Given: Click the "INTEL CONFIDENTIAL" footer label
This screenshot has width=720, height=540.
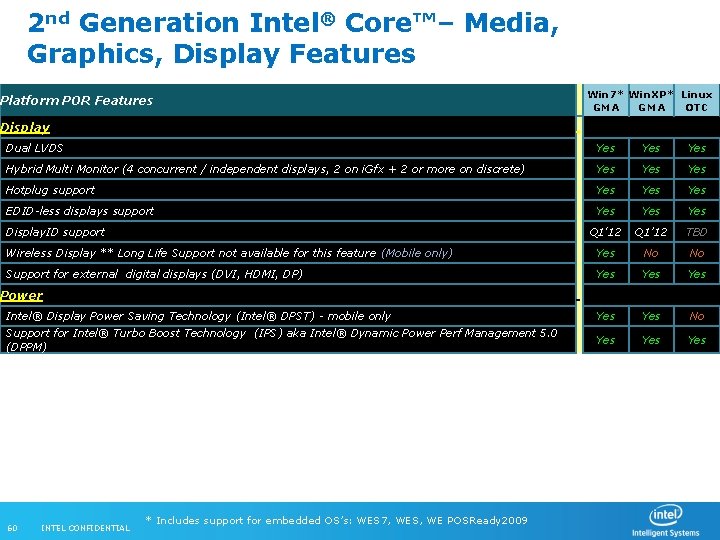Looking at the screenshot, I should click(85, 528).
